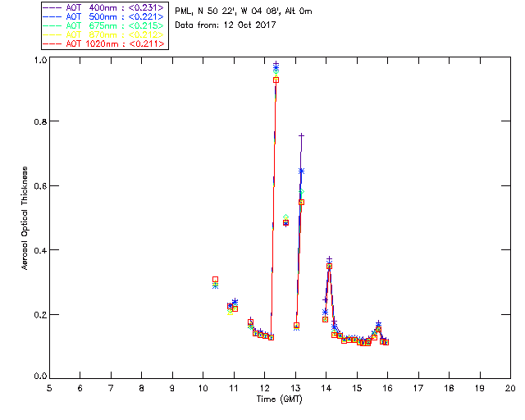
Task: Click the isolated red square near 0.3
Action: [215, 280]
